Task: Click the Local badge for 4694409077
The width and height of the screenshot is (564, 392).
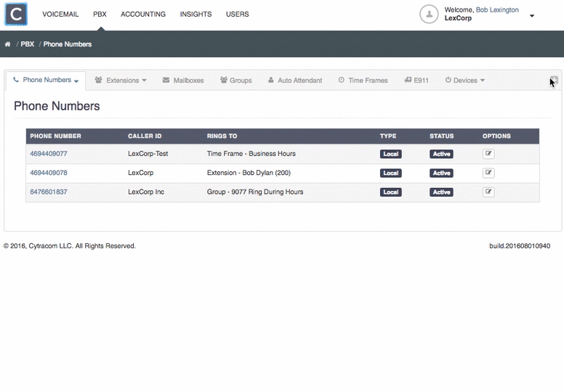Action: tap(390, 154)
